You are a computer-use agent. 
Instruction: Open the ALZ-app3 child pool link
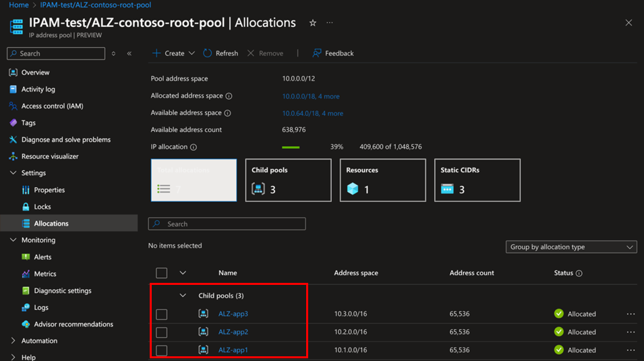click(233, 314)
